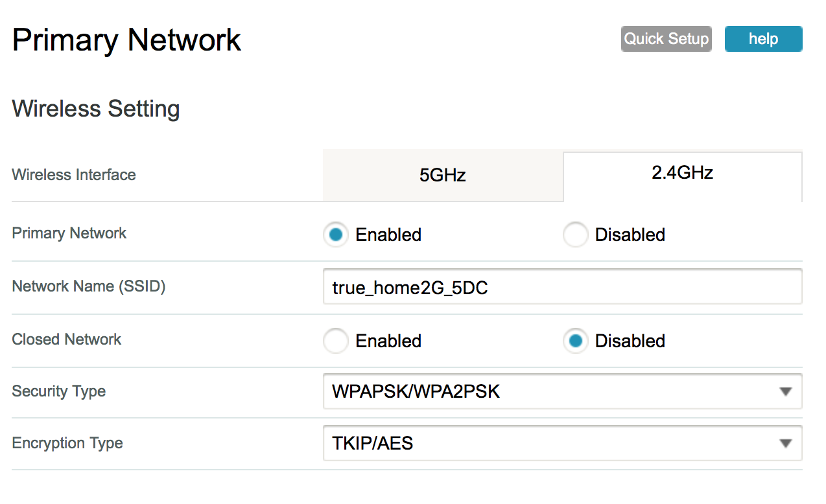
Task: Click the Security Type dropdown arrow
Action: point(785,391)
